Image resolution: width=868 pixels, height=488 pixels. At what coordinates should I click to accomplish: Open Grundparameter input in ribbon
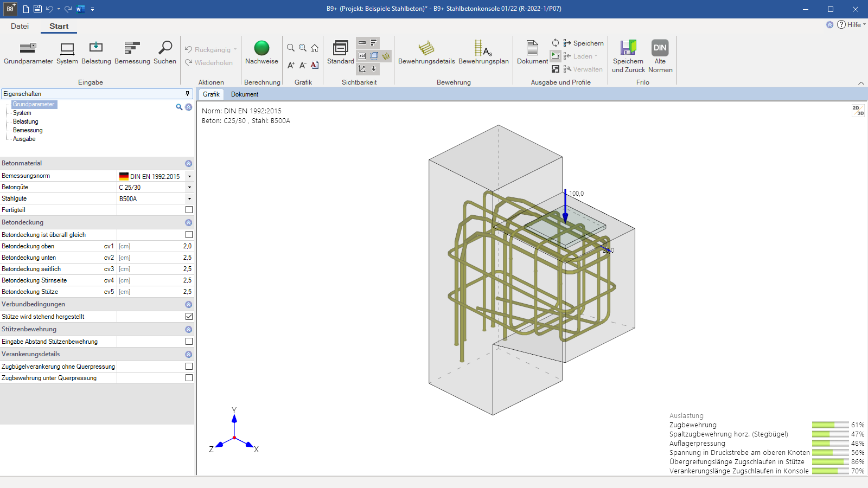point(28,53)
